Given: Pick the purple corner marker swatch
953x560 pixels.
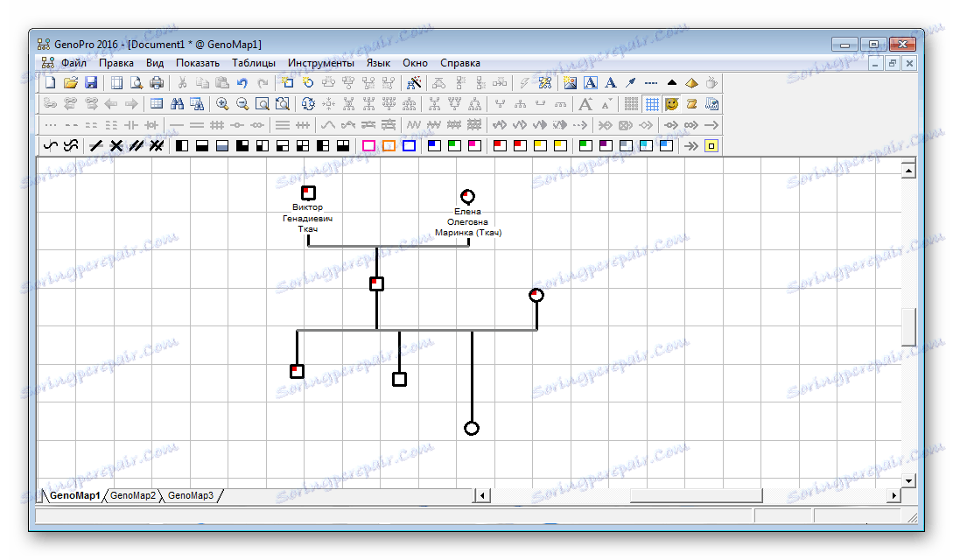Looking at the screenshot, I should point(606,146).
